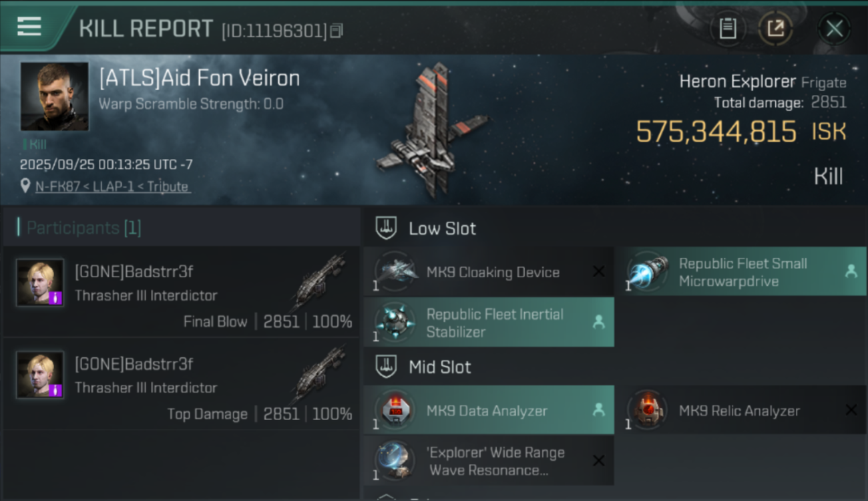Select 'Explorer' Wide Range Wave Resonance icon
The width and height of the screenshot is (868, 501).
395,461
